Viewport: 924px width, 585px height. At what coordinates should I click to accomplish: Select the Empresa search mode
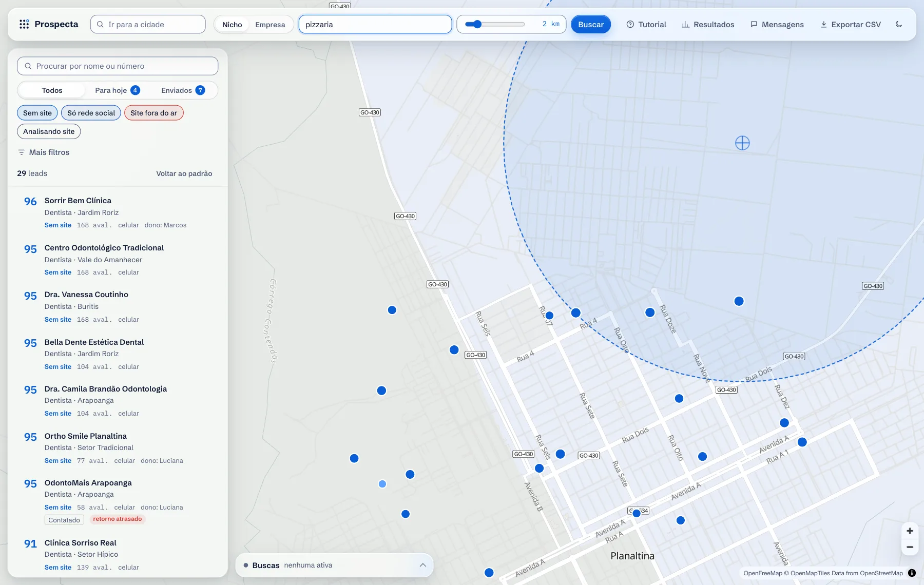[270, 24]
